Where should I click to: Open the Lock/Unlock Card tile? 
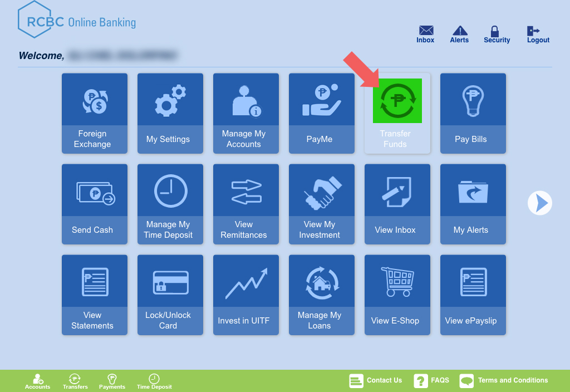tap(170, 295)
